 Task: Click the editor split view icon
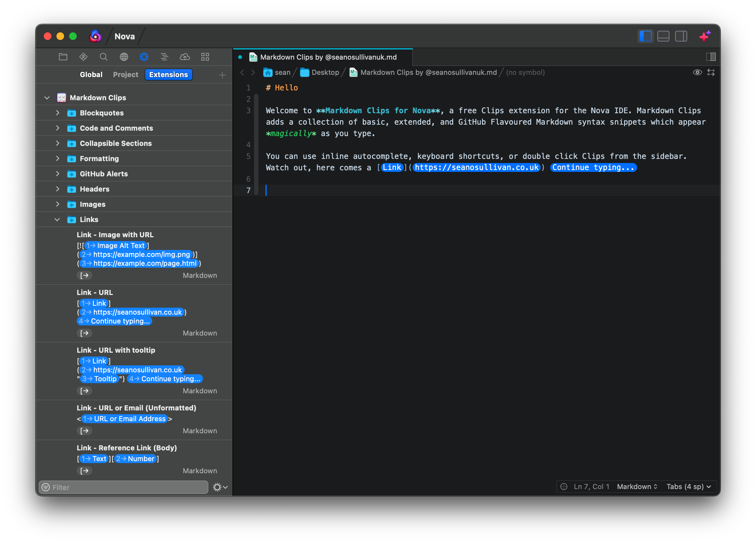(711, 57)
